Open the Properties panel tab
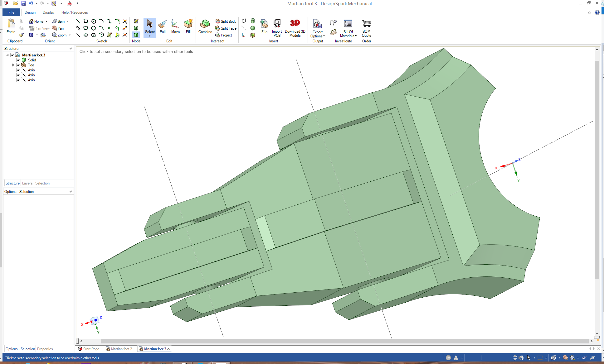The image size is (604, 364). 45,349
